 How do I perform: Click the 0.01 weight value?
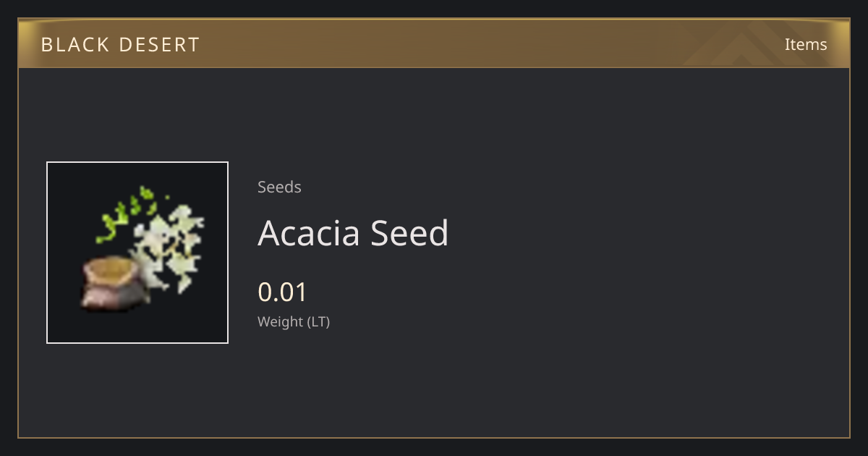click(282, 292)
